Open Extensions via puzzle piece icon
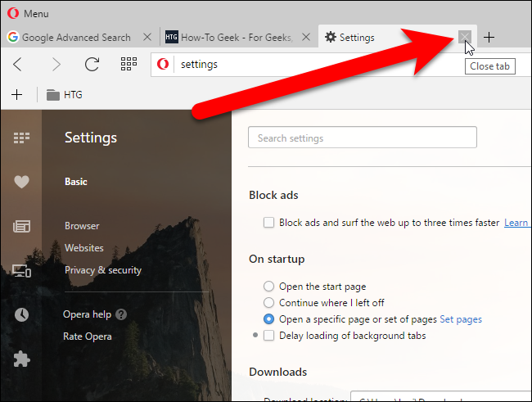 pyautogui.click(x=21, y=359)
